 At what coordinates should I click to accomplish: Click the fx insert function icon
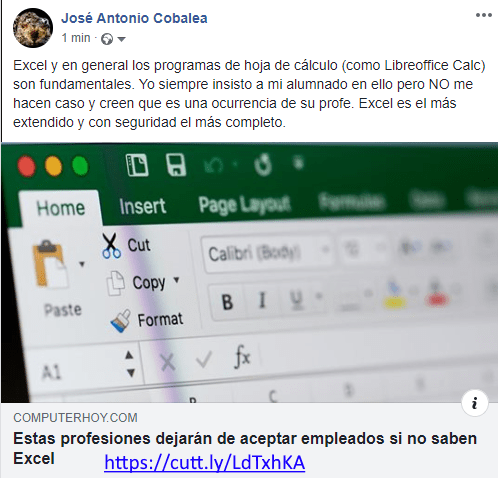(x=243, y=357)
